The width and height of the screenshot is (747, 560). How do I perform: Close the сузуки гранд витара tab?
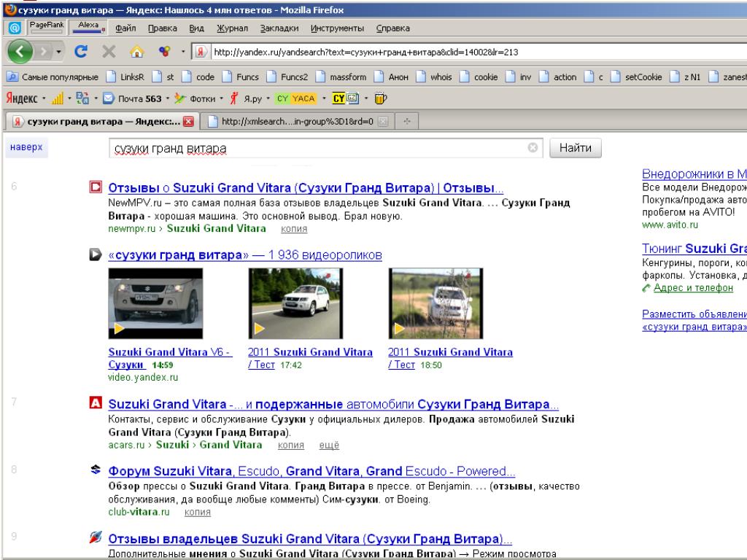(x=189, y=122)
